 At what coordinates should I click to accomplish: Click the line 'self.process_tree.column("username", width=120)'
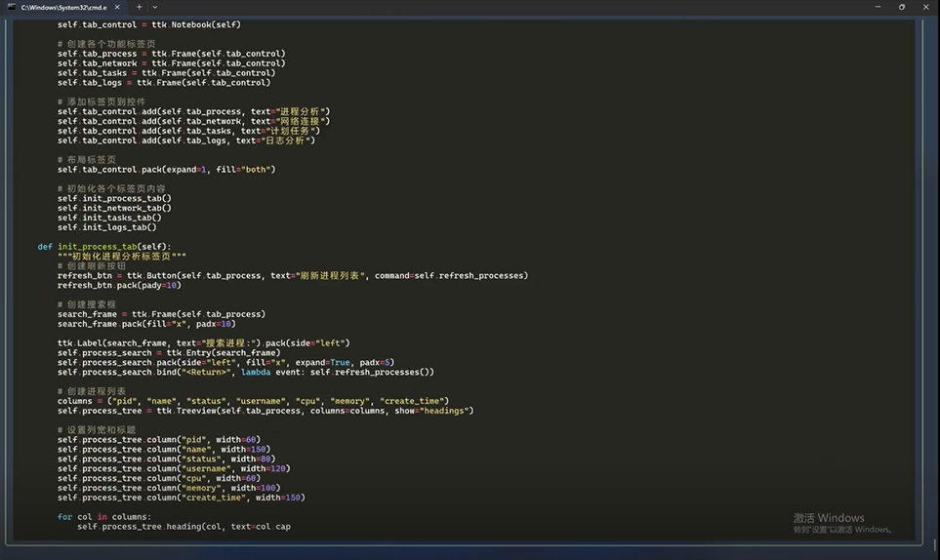click(x=174, y=469)
